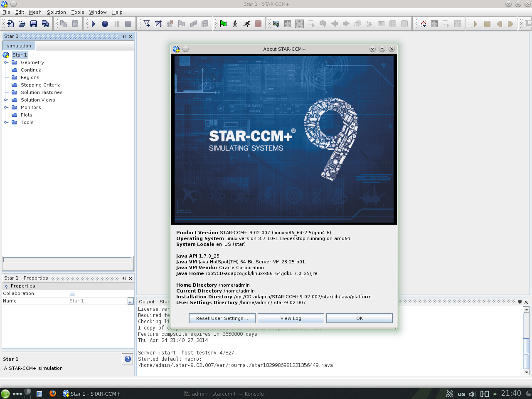The height and width of the screenshot is (399, 532).
Task: Select the Star 1 root node
Action: pyautogui.click(x=20, y=55)
